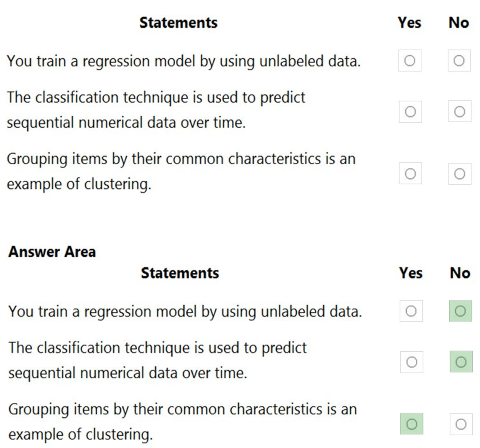This screenshot has height=448, width=480.
Task: Mark Yes for clustering statement in unanswered question
Action: pyautogui.click(x=410, y=173)
